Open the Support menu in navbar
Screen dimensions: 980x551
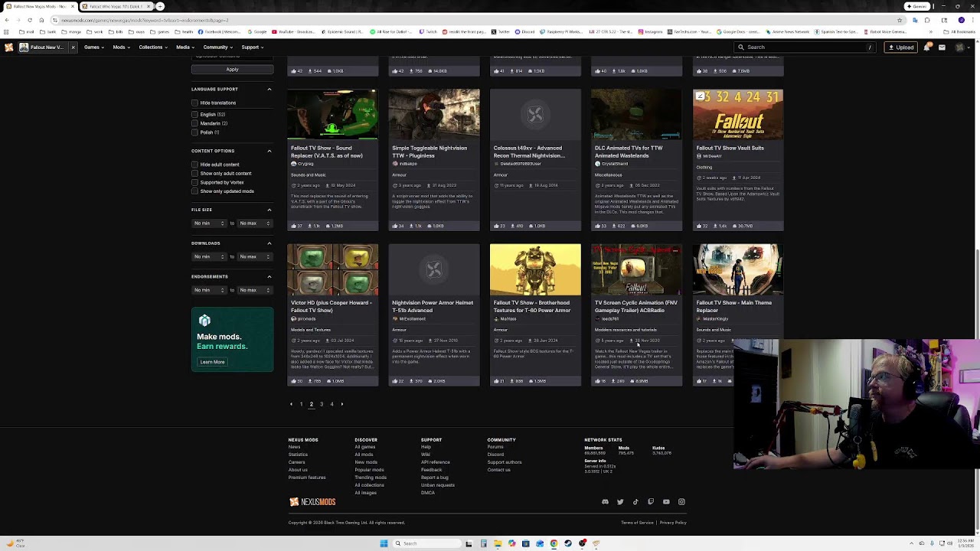click(x=253, y=47)
